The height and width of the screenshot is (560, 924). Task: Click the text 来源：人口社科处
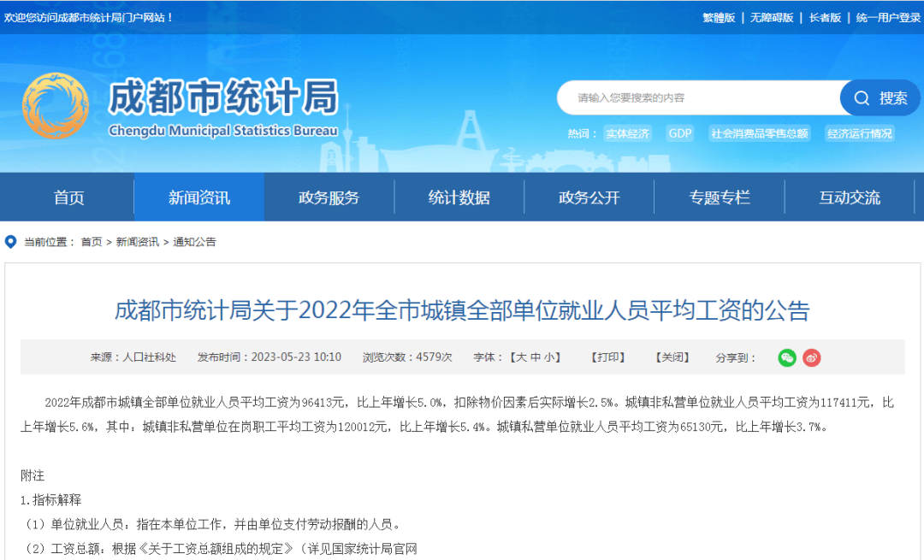tap(133, 357)
